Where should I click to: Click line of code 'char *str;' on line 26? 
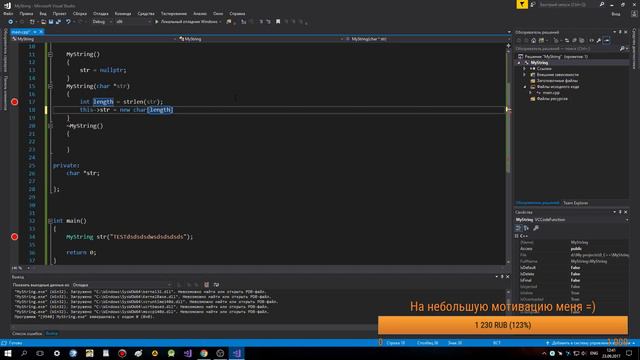[83, 173]
